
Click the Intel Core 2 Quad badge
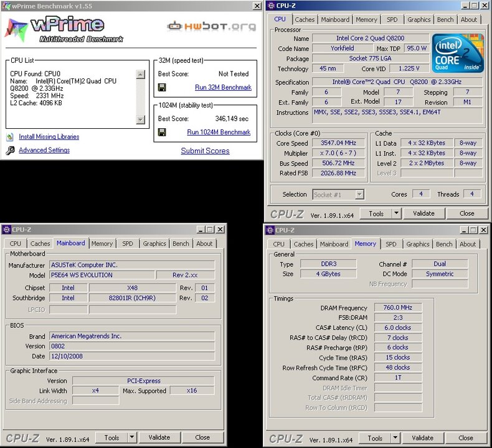(x=458, y=53)
